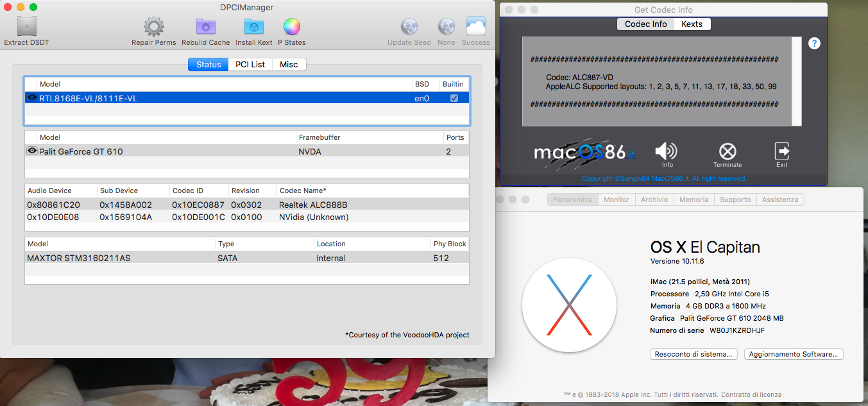This screenshot has height=406, width=868.
Task: Open the Install Kext tool
Action: (254, 26)
